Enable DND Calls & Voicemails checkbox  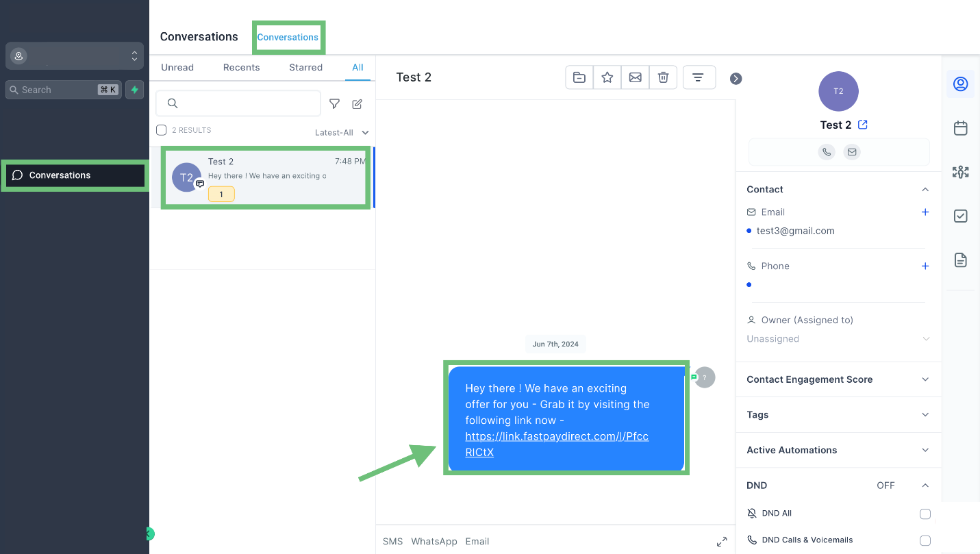click(x=925, y=540)
